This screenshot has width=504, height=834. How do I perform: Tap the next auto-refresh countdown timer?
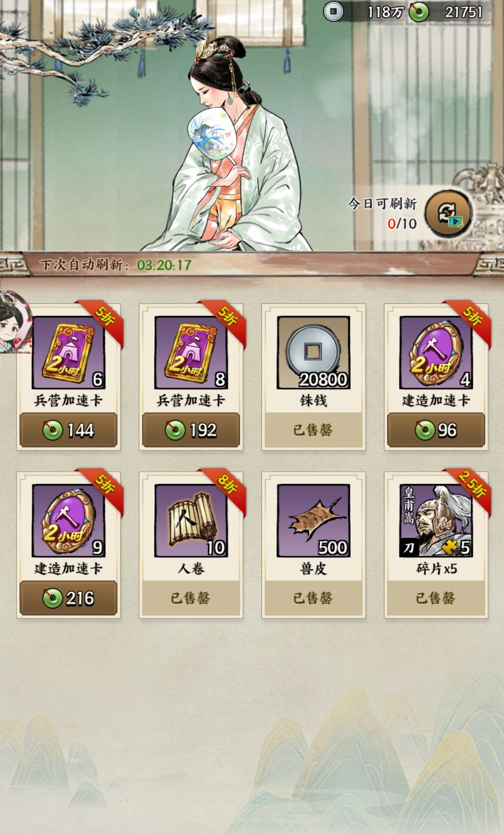coord(164,265)
